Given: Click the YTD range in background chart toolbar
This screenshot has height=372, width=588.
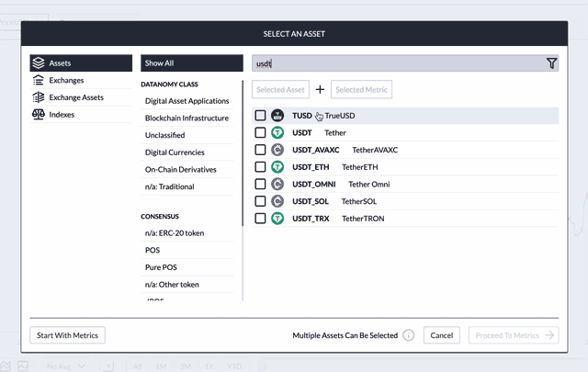Looking at the screenshot, I should [x=234, y=366].
